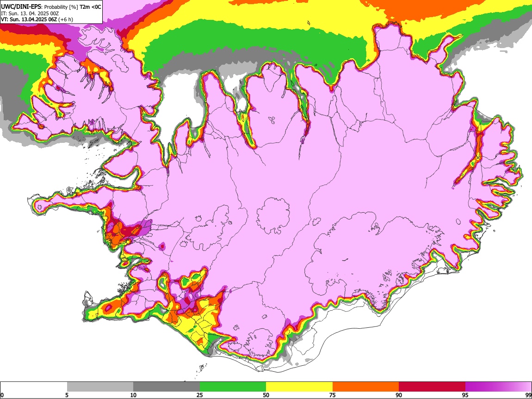Click the red 90–95% legend swatch
The height and width of the screenshot is (399, 532).
(432, 387)
